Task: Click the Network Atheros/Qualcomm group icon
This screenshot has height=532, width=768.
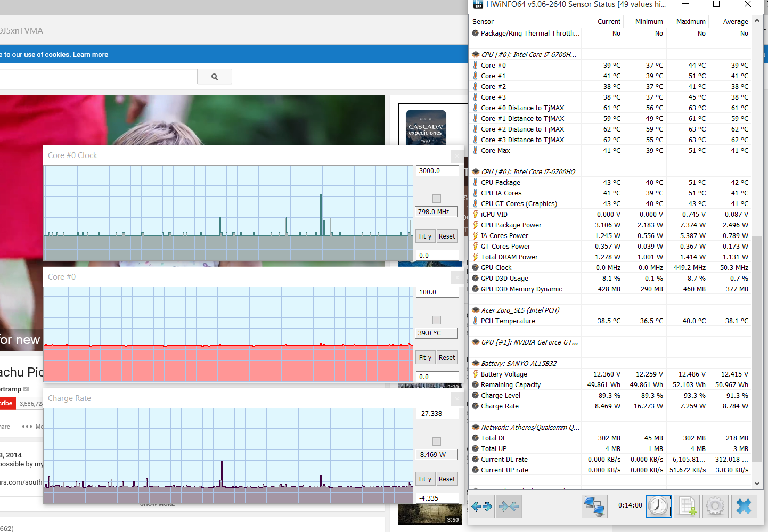Action: [476, 427]
